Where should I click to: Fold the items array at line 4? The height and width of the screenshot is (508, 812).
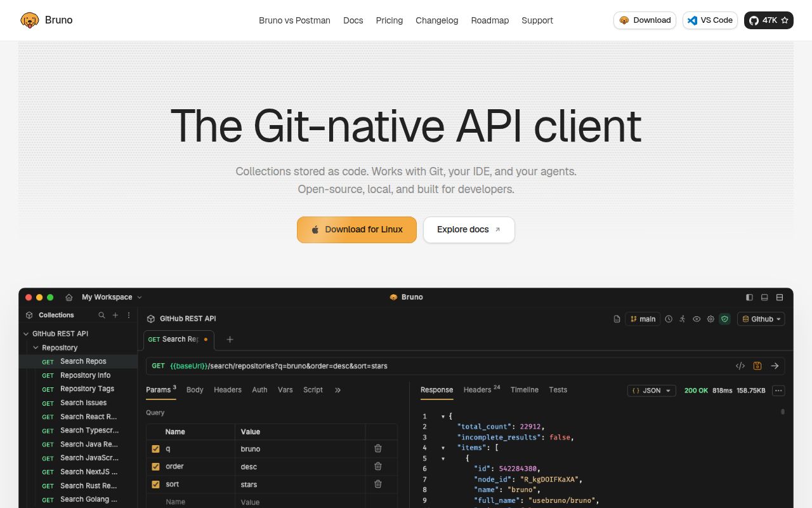(443, 448)
